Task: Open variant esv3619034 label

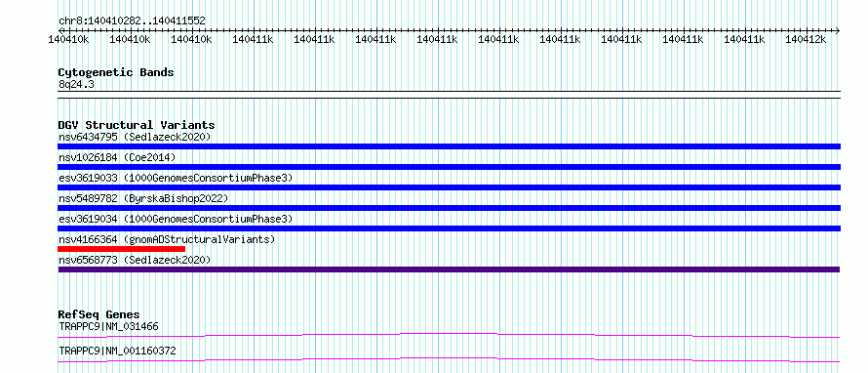Action: click(x=176, y=219)
